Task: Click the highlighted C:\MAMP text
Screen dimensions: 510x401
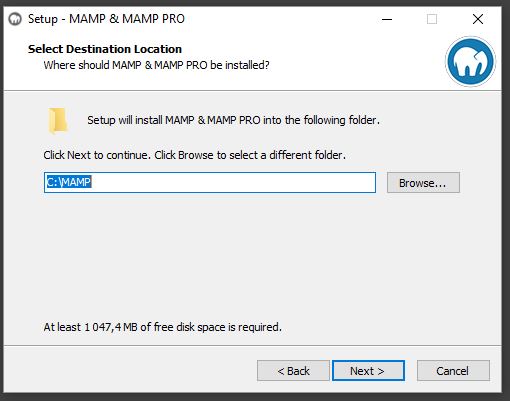Action: [69, 182]
